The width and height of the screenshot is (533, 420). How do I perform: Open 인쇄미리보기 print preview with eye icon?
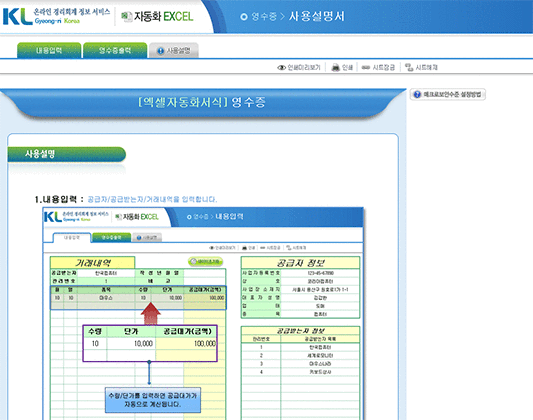click(x=299, y=67)
